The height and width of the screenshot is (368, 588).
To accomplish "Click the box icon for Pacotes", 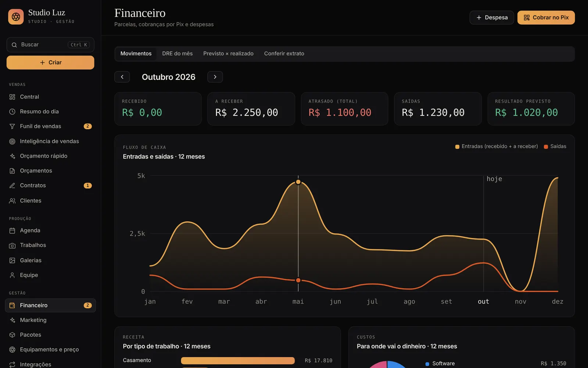I will click(x=12, y=335).
